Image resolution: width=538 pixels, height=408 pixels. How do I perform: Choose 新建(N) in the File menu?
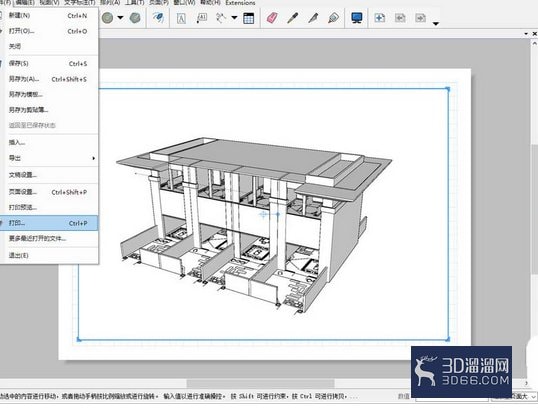coord(49,16)
